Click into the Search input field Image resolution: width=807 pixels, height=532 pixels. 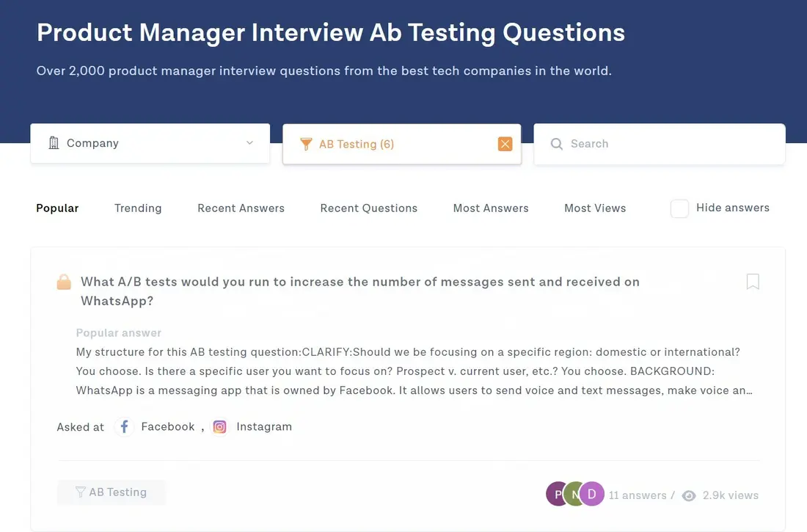tap(660, 144)
